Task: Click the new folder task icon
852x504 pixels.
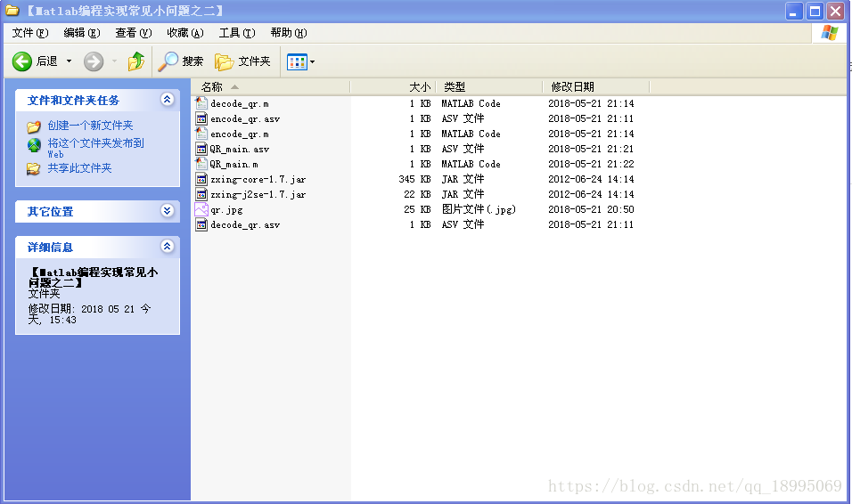Action: tap(34, 126)
